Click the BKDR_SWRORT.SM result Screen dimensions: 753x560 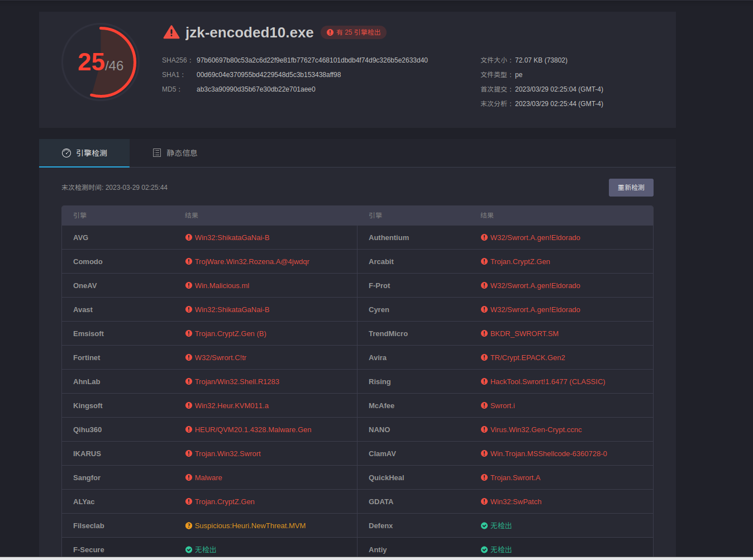coord(525,333)
